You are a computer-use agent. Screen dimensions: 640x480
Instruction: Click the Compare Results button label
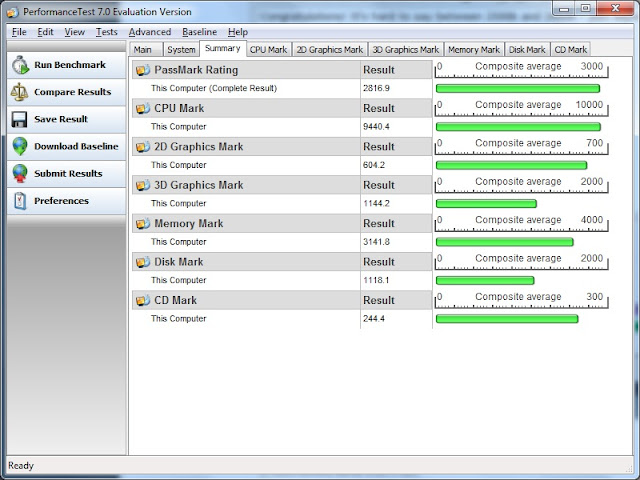(x=73, y=92)
